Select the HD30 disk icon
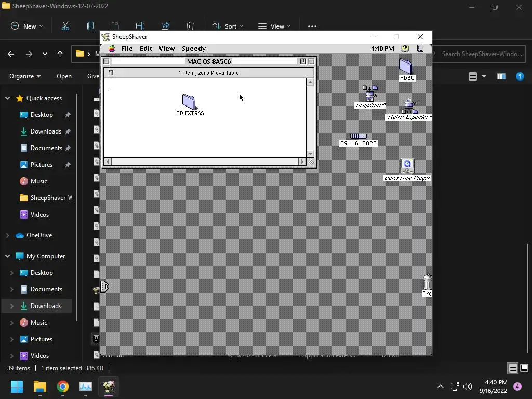The height and width of the screenshot is (399, 532). pos(405,66)
